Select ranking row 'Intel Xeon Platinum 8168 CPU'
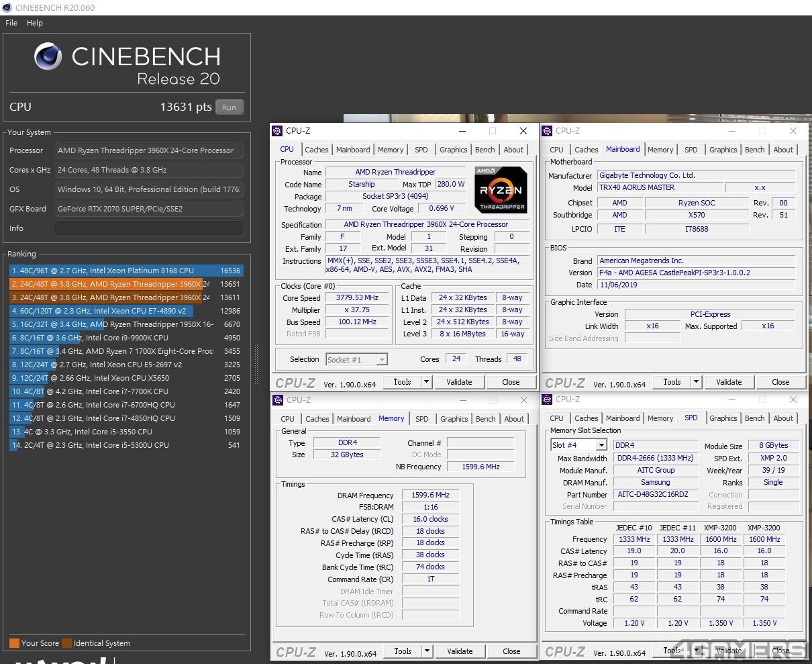 [x=126, y=271]
